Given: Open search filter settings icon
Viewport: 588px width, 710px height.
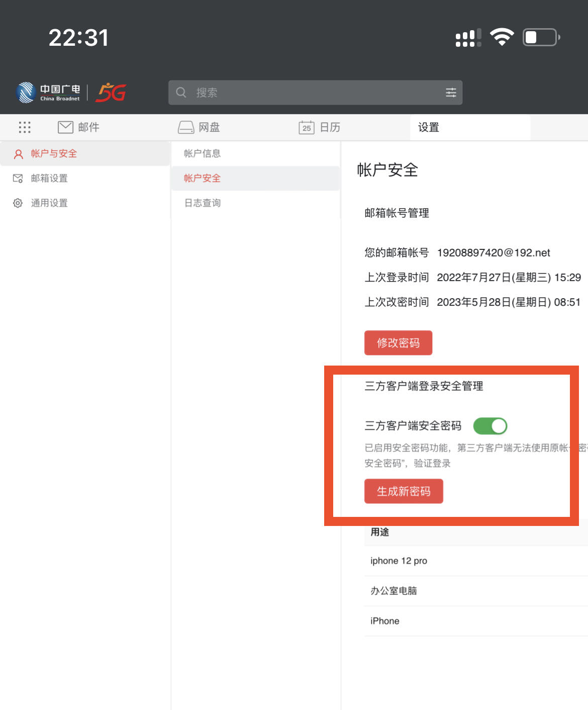Looking at the screenshot, I should [451, 92].
